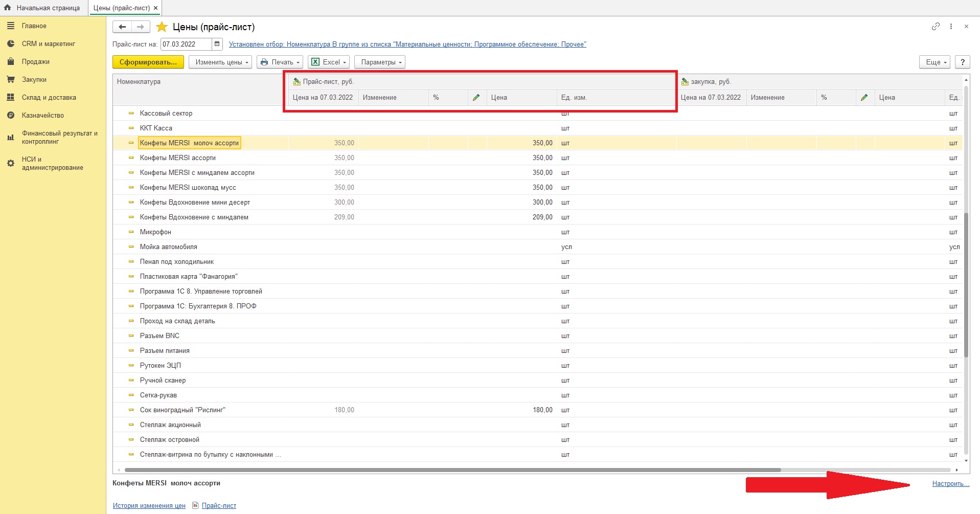
Task: Click the link icon to get page link
Action: tap(936, 27)
